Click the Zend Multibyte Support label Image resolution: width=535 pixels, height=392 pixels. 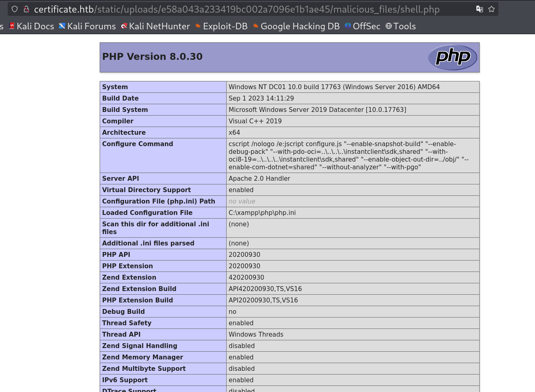point(144,368)
